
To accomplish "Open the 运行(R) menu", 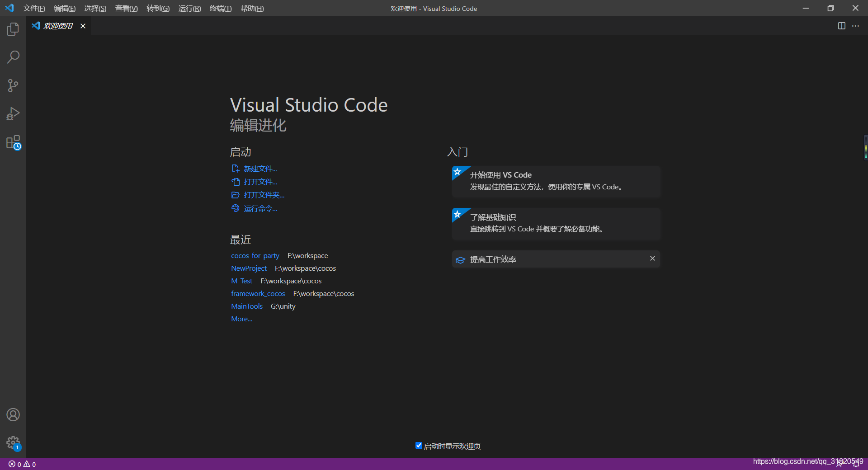I will [x=190, y=9].
